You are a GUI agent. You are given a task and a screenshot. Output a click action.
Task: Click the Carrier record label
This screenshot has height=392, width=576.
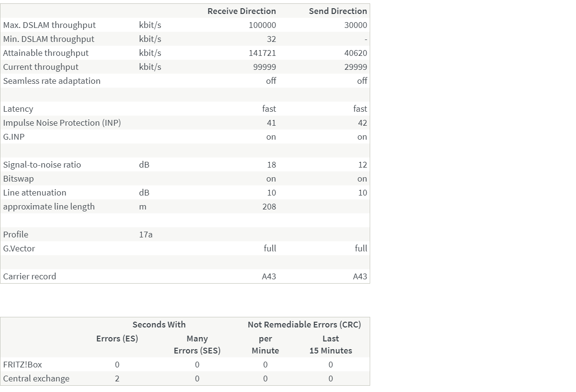[x=29, y=276]
